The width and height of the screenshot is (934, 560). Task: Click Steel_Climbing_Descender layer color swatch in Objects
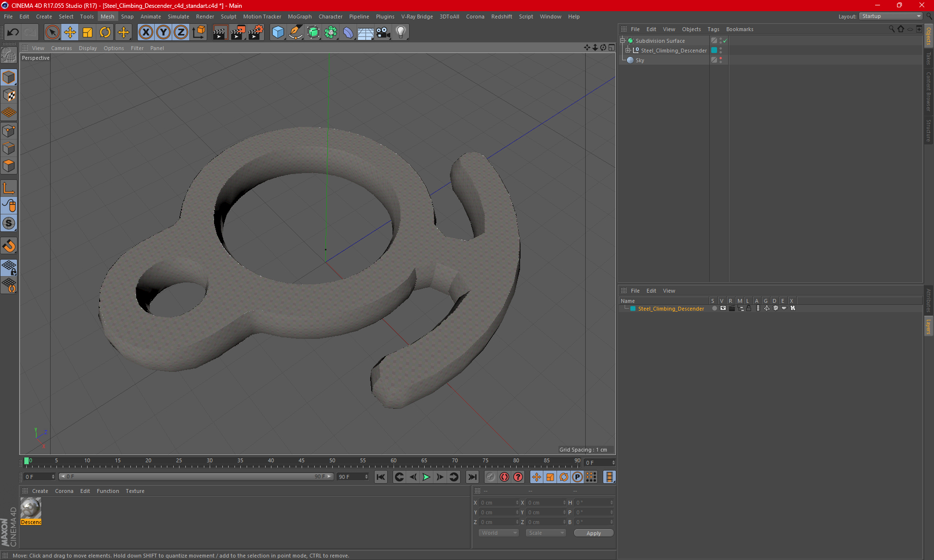(714, 51)
